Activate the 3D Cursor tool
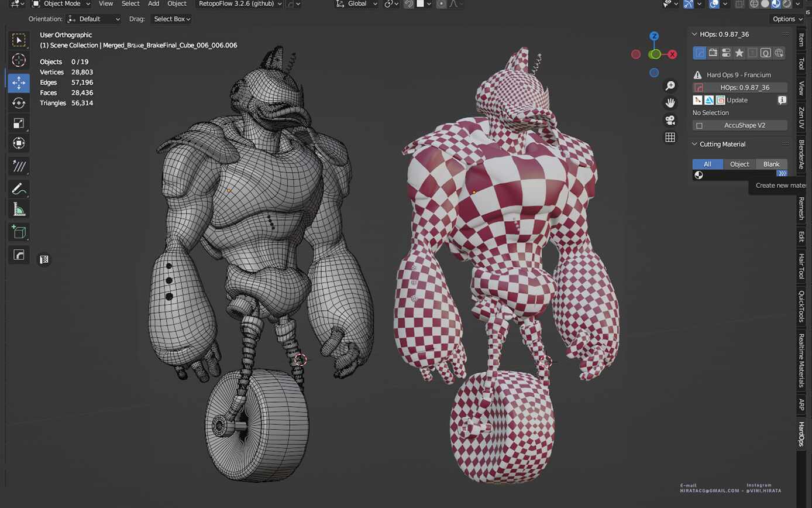Image resolution: width=812 pixels, height=508 pixels. (x=19, y=60)
